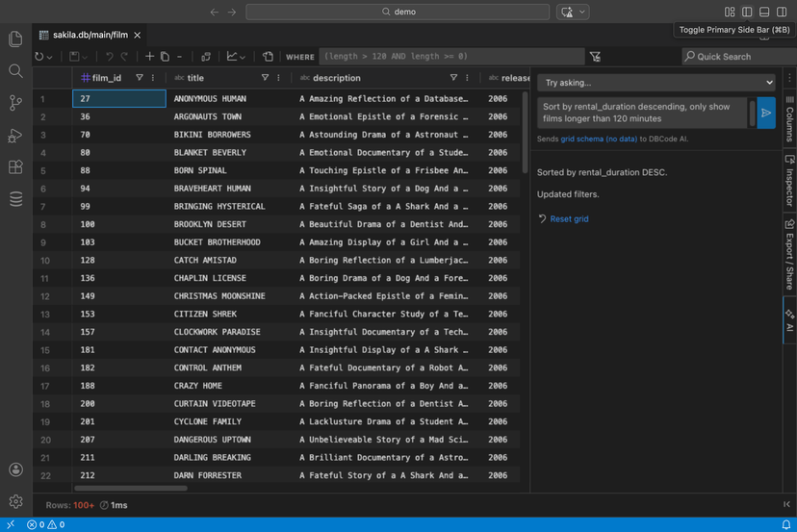Screen dimensions: 797x532
Task: Click the chart visualization icon
Action: pyautogui.click(x=232, y=57)
